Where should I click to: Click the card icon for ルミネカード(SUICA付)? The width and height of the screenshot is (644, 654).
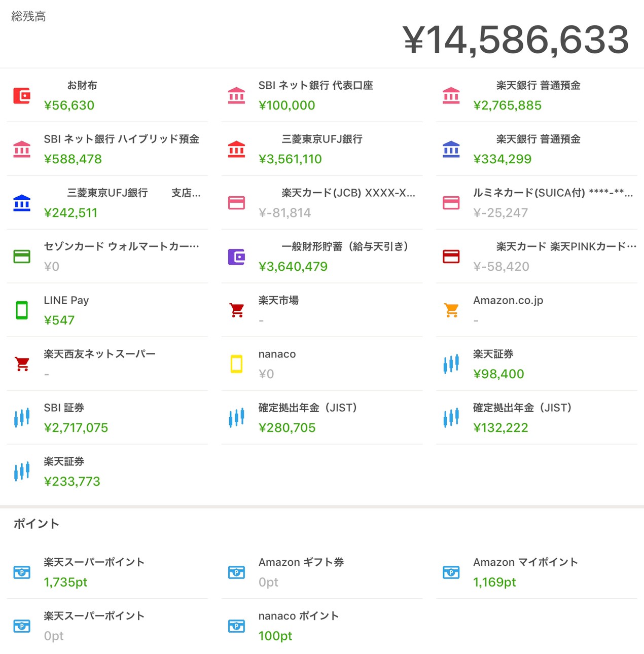[x=451, y=203]
